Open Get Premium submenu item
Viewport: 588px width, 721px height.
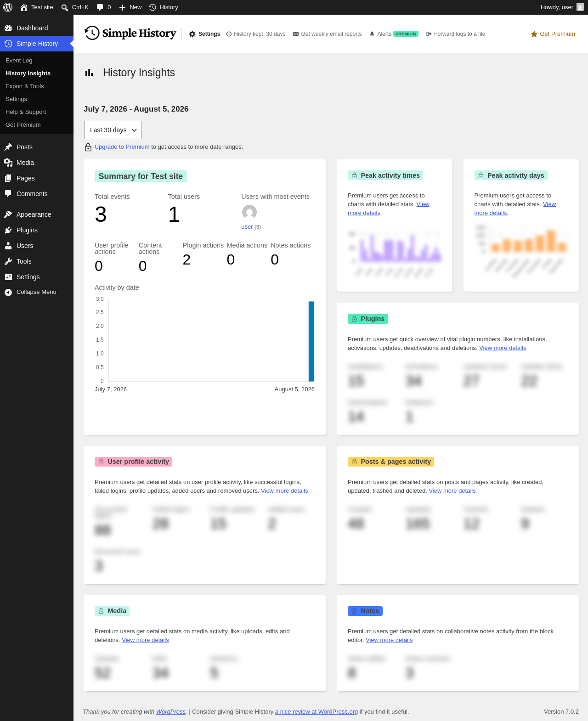click(23, 125)
